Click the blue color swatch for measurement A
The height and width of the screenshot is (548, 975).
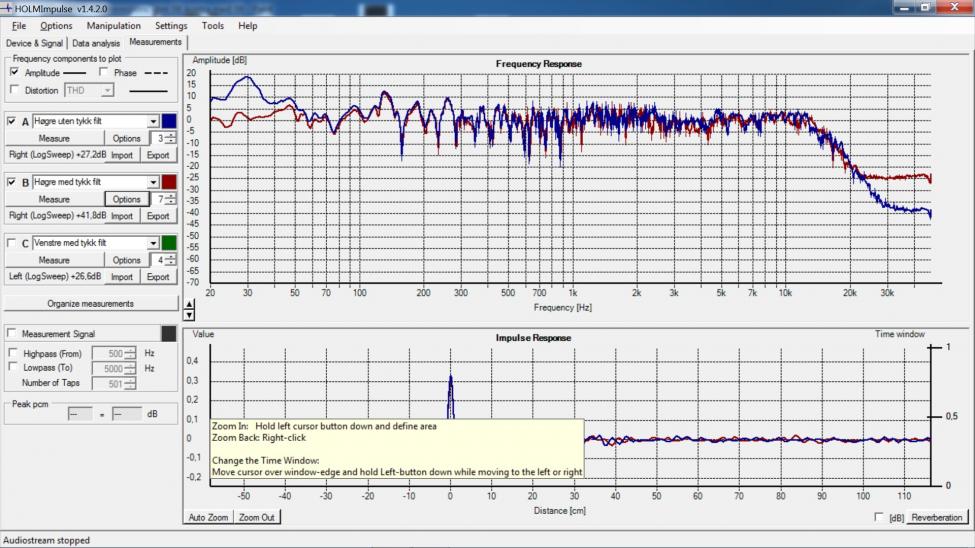(168, 121)
